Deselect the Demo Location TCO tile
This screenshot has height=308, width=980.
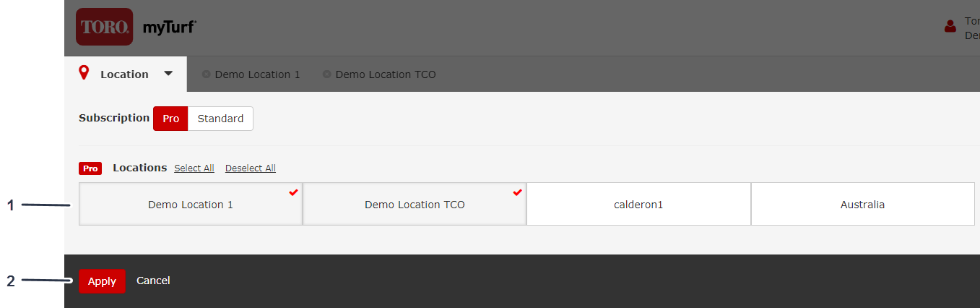[415, 205]
